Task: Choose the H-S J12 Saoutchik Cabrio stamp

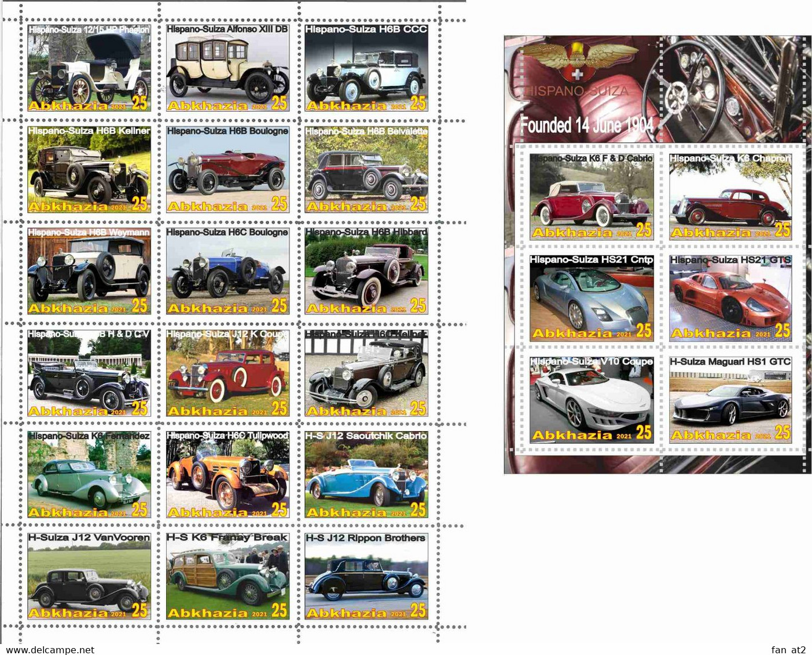Action: coord(366,474)
